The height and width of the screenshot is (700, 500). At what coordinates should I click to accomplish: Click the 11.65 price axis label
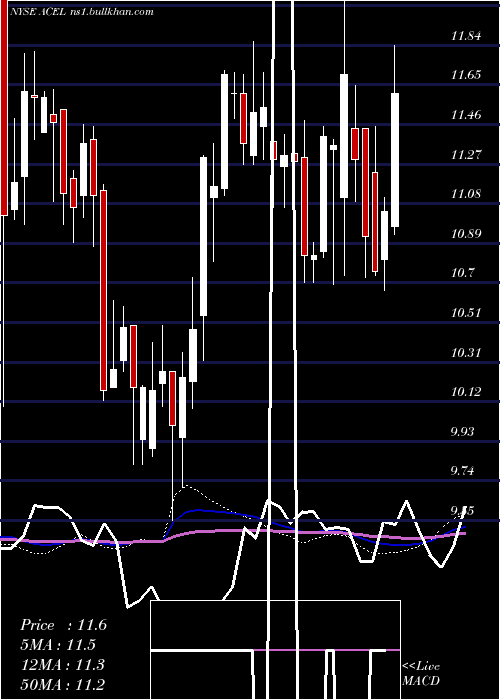pos(466,75)
